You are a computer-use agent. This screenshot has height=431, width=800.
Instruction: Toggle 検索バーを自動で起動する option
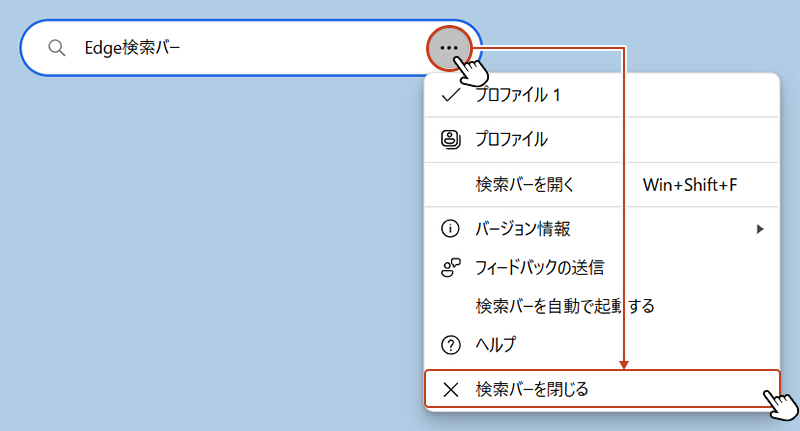click(602, 306)
